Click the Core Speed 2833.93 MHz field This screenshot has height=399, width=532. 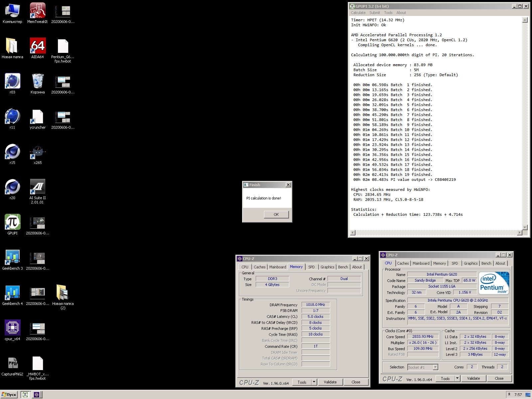(423, 336)
